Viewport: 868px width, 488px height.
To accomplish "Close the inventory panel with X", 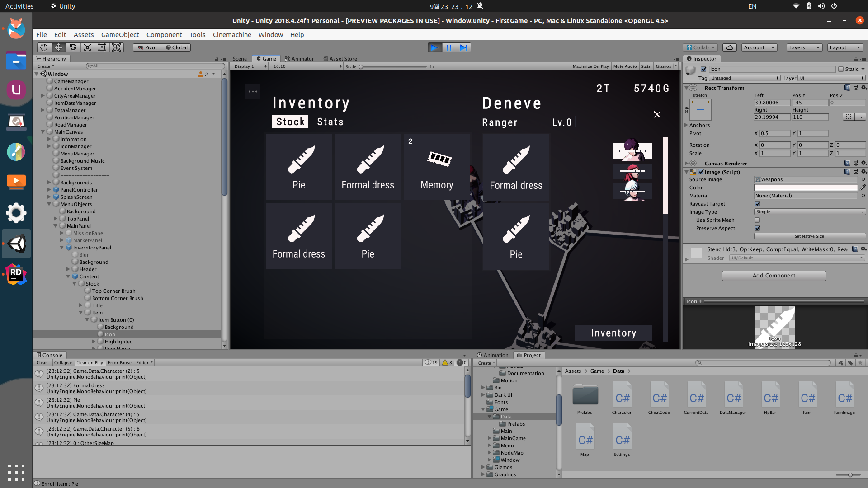I will 657,114.
